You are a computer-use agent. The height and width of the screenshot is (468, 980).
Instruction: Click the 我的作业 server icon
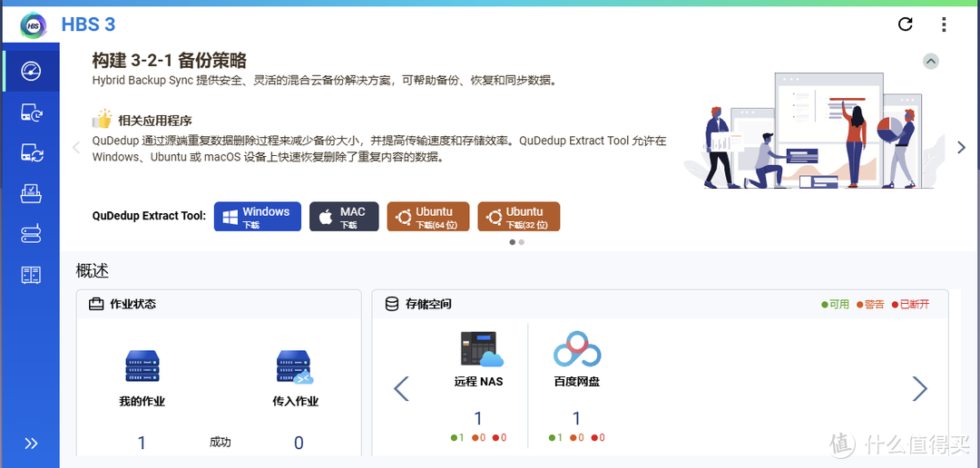(x=142, y=366)
